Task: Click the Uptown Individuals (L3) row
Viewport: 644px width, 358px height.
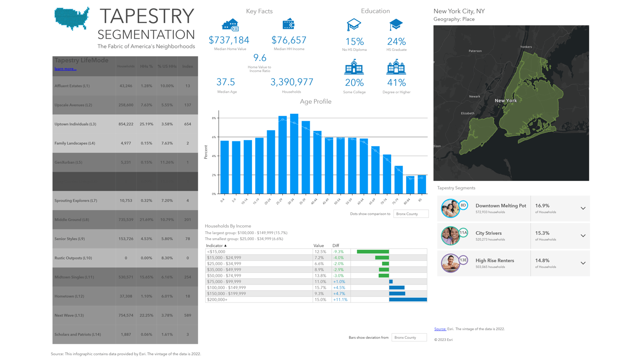Action: 125,124
